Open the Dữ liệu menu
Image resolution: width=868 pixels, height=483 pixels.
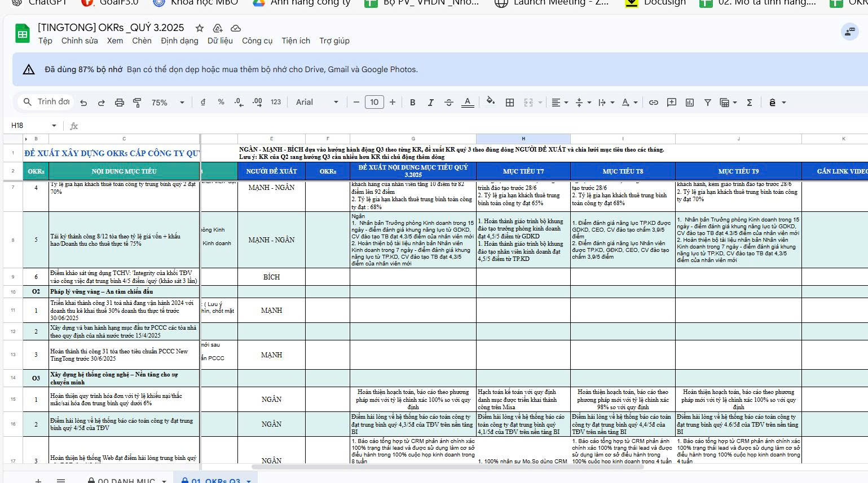tap(220, 41)
